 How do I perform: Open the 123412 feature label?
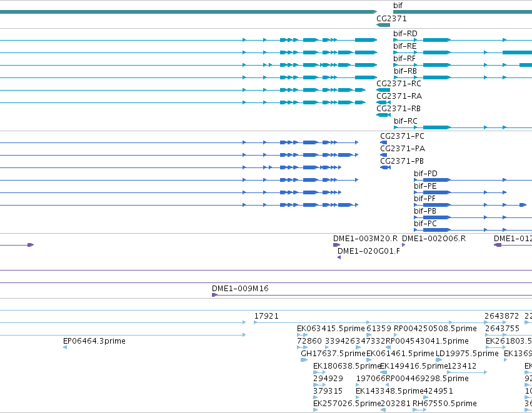(x=462, y=366)
